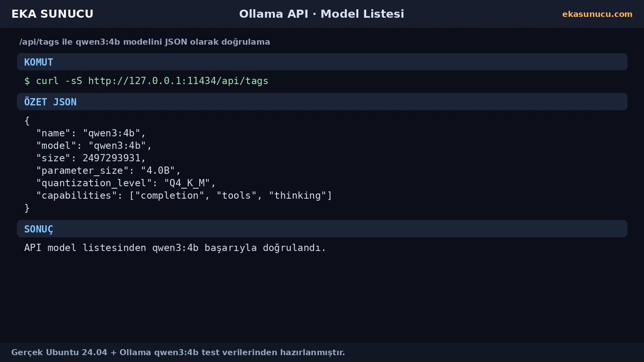Click the parameter_size "4.0B" line
The image size is (644, 362).
coord(109,171)
